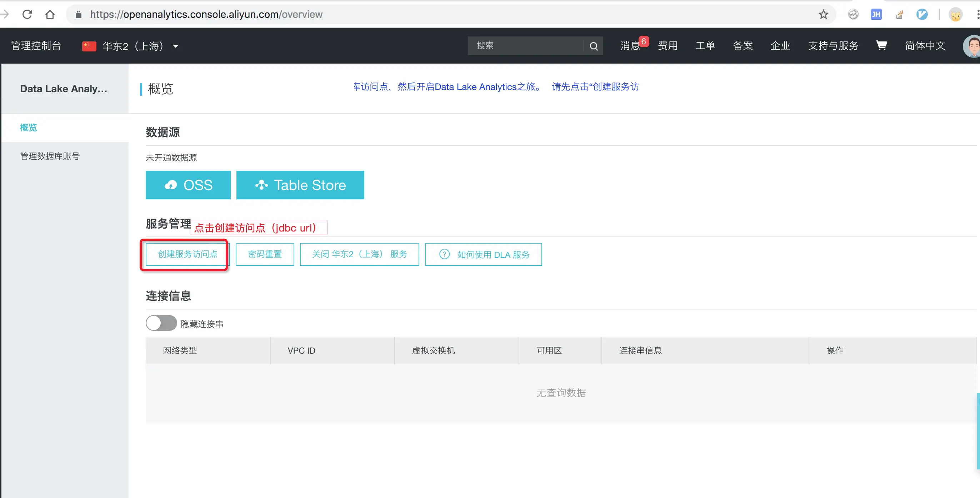The height and width of the screenshot is (498, 980).
Task: Open user avatar in console header
Action: tap(972, 46)
